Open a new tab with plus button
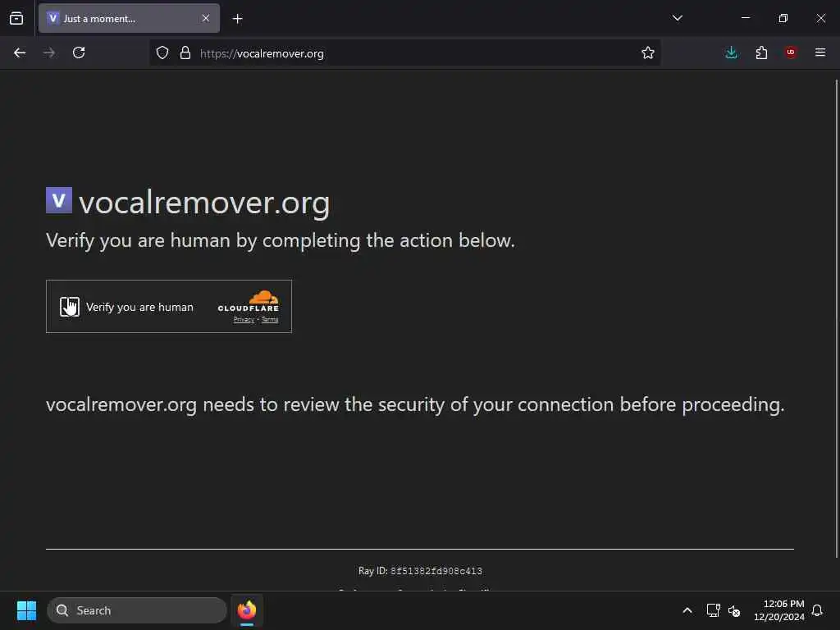 pos(237,19)
